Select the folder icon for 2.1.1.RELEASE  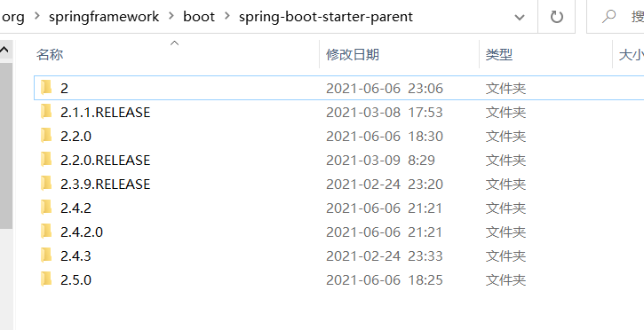(46, 112)
